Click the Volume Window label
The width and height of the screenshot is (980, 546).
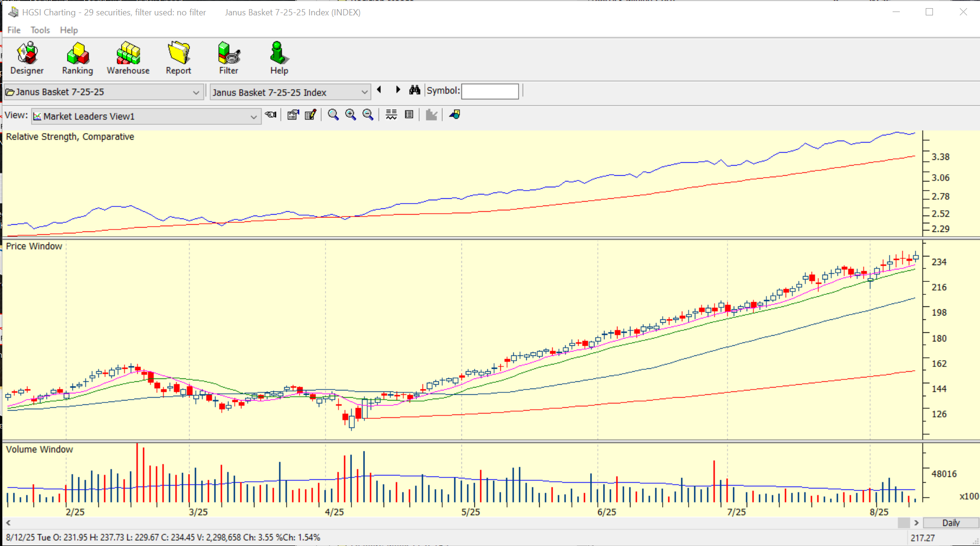tap(39, 449)
